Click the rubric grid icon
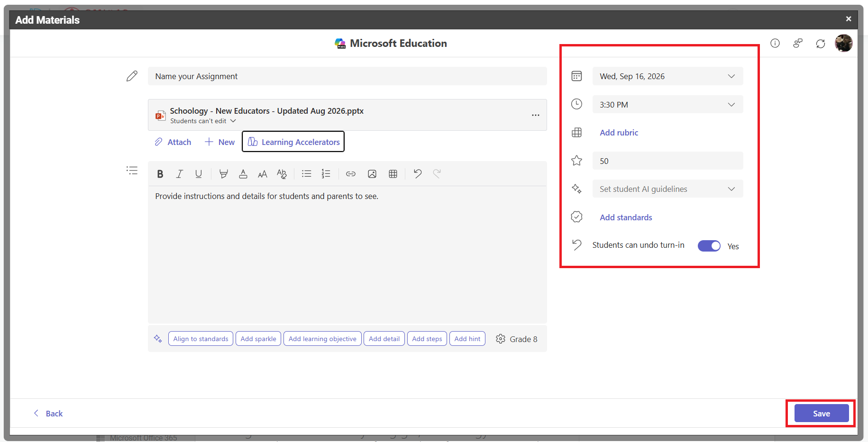Screen dimensions: 868x442 [576, 133]
